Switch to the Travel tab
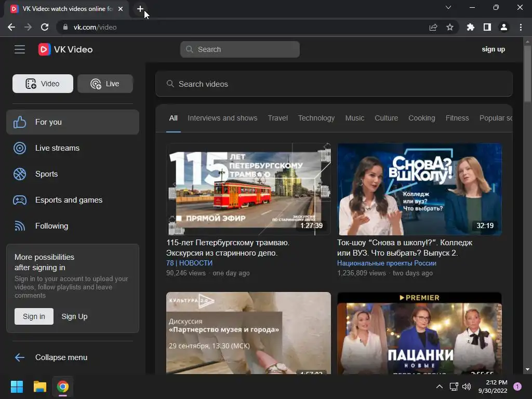 click(x=278, y=118)
